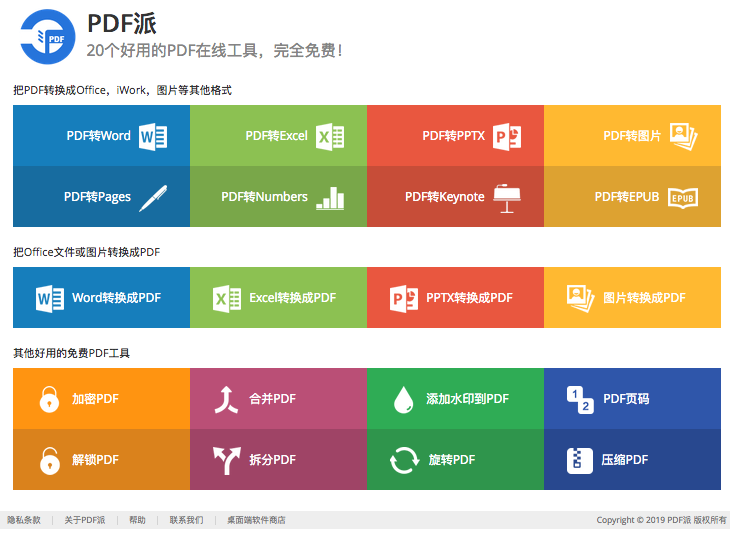Select the 合并PDF tool

[278, 398]
